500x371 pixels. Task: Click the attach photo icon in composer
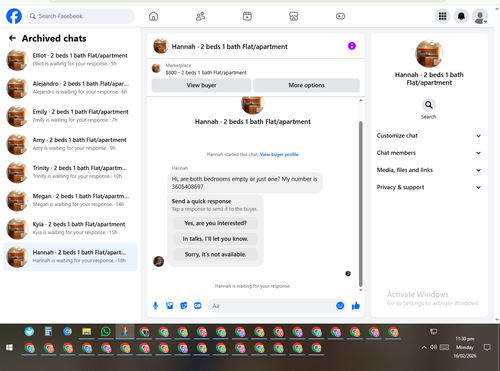tap(170, 306)
